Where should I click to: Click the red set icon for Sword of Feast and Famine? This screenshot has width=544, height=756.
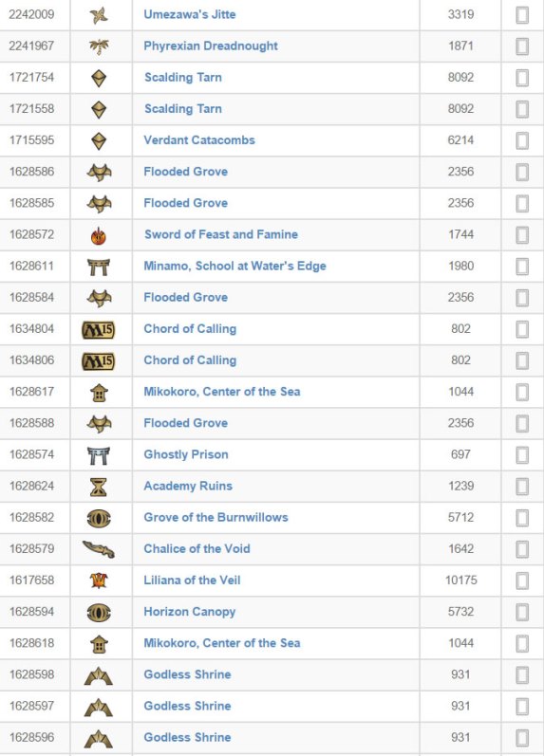point(99,235)
